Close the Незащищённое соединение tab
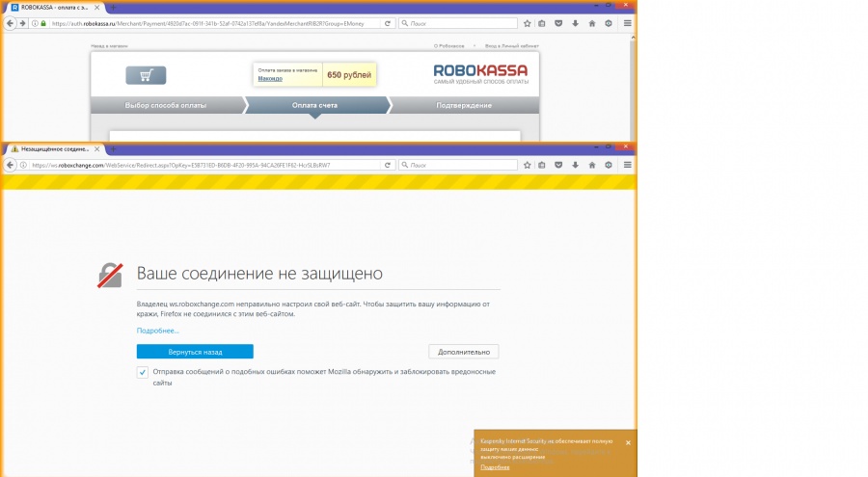 [96, 148]
